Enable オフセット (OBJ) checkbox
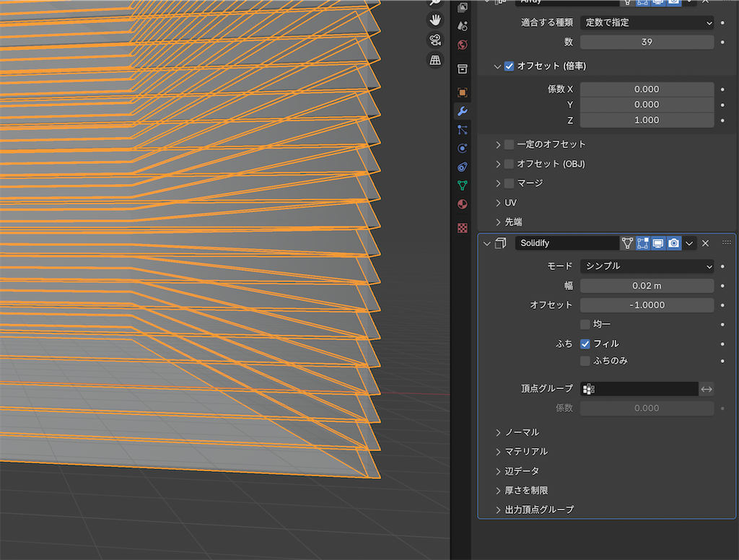 click(x=509, y=164)
